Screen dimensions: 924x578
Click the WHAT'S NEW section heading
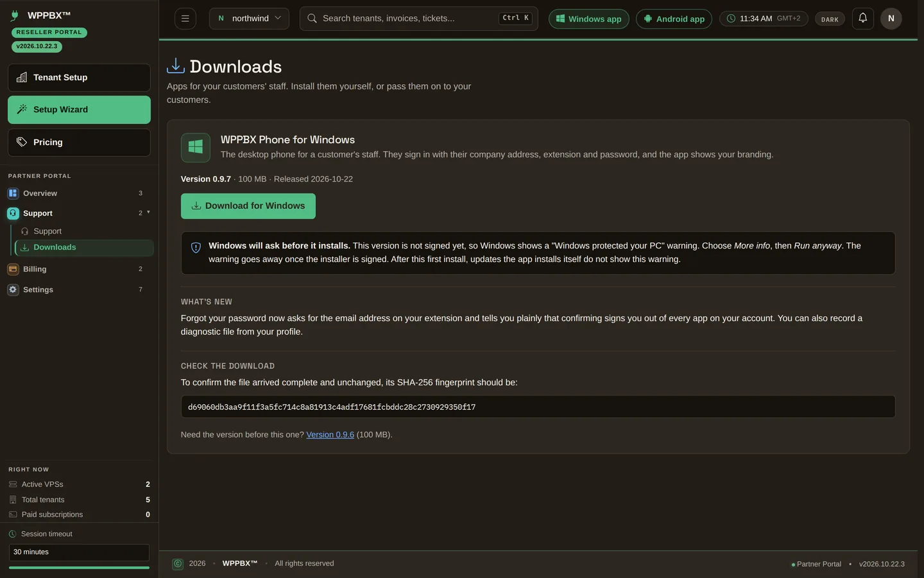coord(207,302)
